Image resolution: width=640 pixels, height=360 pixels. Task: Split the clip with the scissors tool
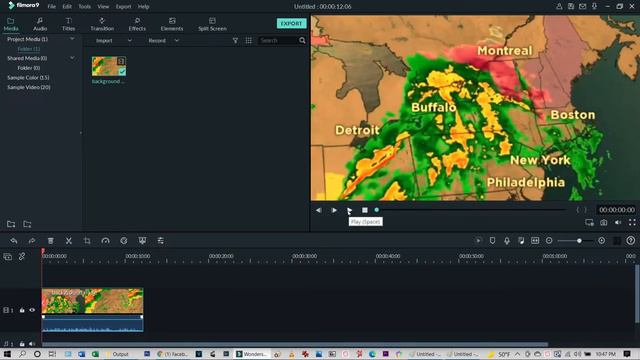pos(69,241)
